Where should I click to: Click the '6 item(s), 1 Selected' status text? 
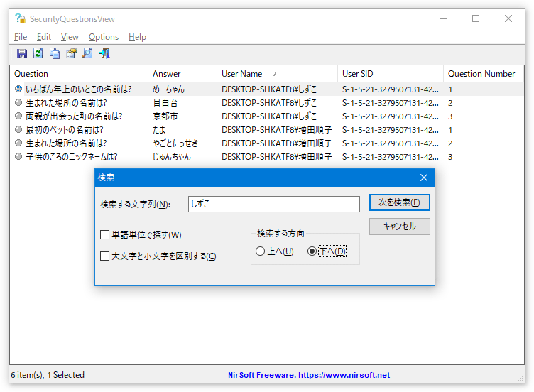(48, 375)
